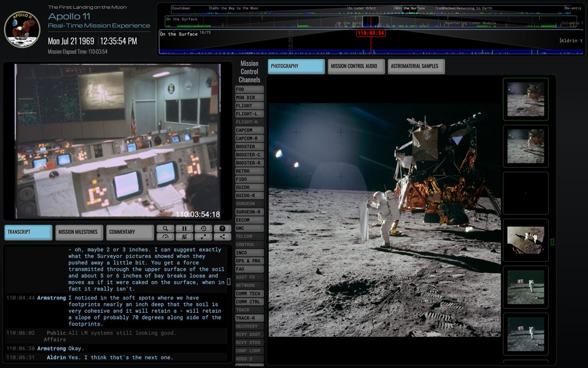The height and width of the screenshot is (368, 588).
Task: Select the Photography tab
Action: click(296, 66)
